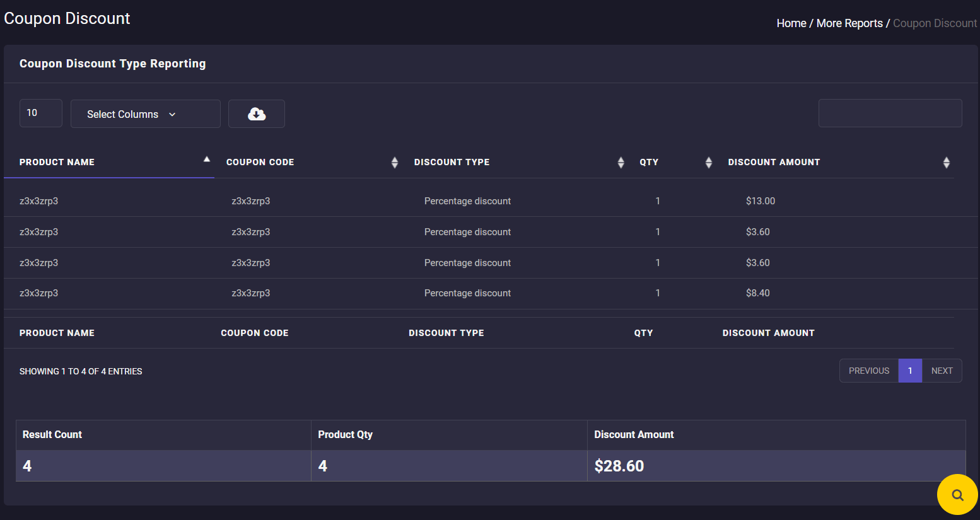
Task: Select page 1 in pagination
Action: (909, 371)
